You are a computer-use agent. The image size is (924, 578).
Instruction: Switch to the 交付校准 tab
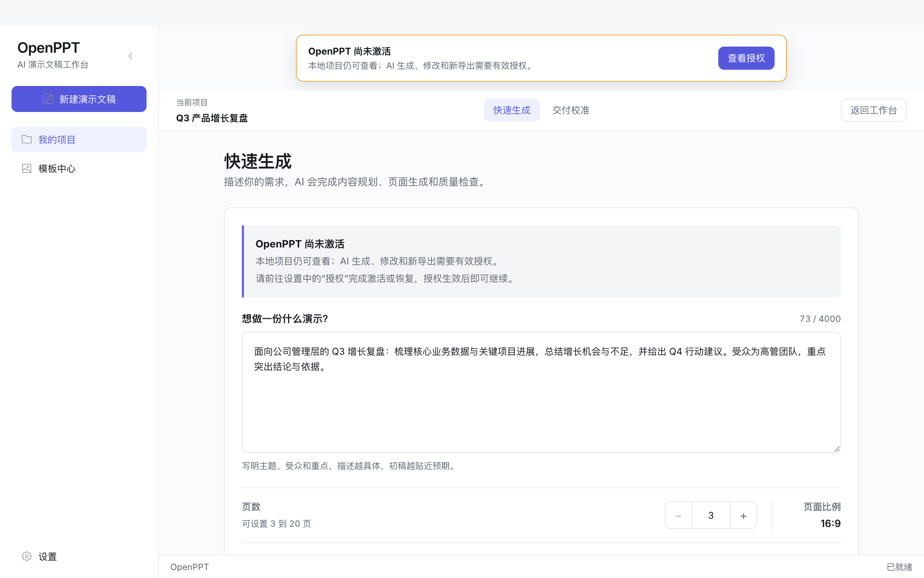coord(571,110)
